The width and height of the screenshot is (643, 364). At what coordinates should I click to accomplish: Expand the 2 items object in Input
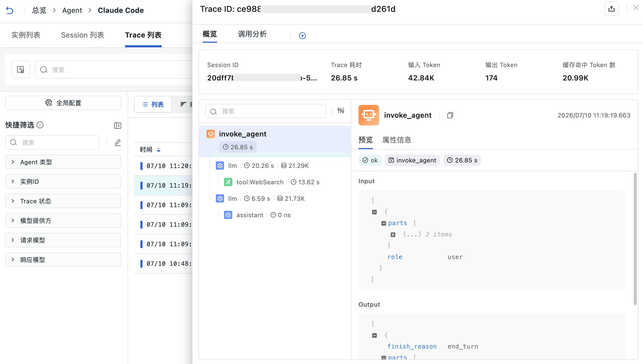click(x=393, y=235)
